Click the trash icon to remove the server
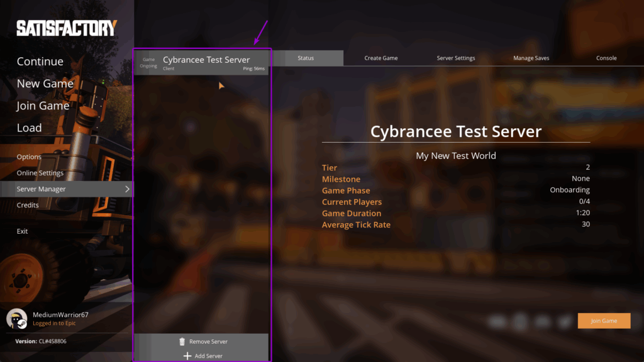Screen dimensions: 644x362 pyautogui.click(x=183, y=341)
